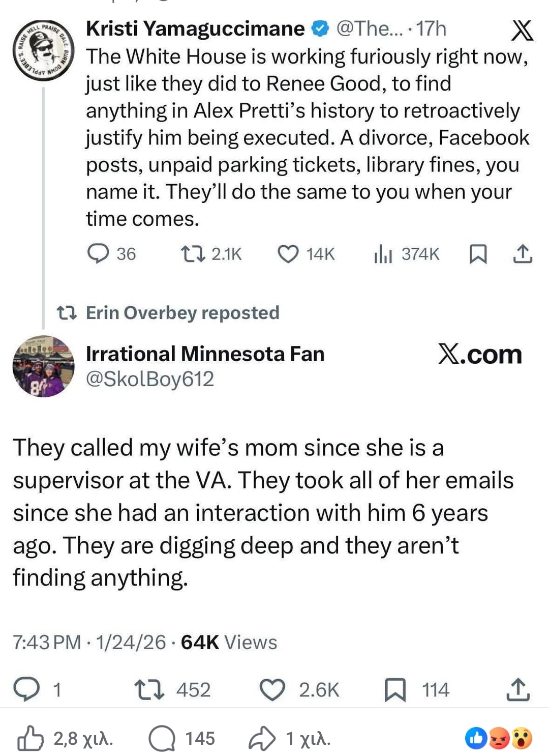
Task: Tap the Facebook share arrow
Action: point(261,739)
